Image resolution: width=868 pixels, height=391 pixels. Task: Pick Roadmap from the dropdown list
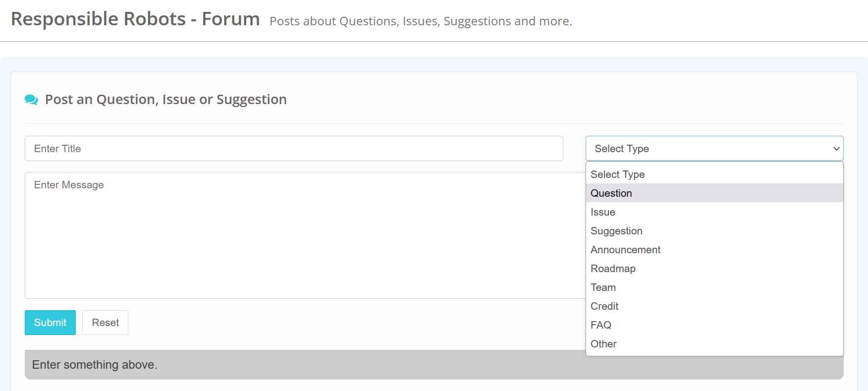pos(613,269)
